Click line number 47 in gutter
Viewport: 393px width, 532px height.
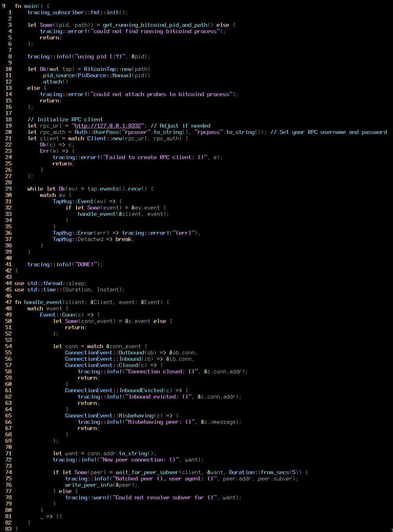tap(8, 302)
